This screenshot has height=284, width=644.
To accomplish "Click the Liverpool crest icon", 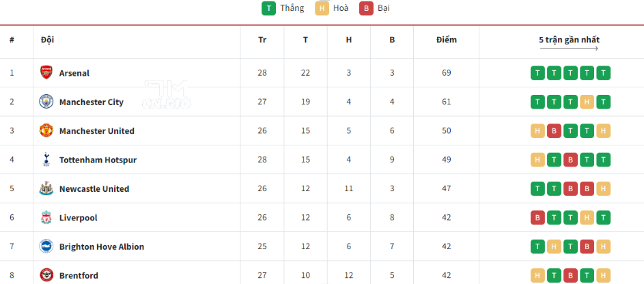I will click(46, 218).
